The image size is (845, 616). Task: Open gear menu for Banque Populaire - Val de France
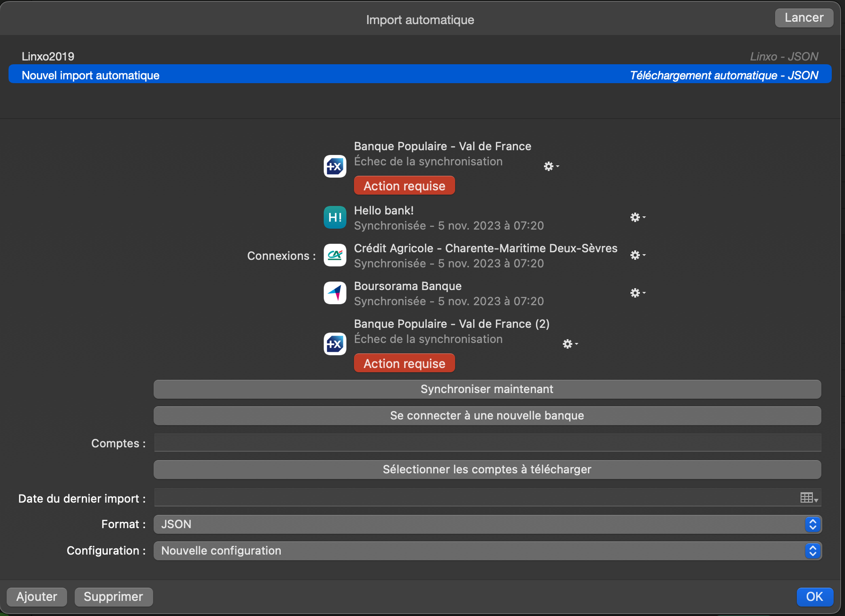(x=551, y=166)
